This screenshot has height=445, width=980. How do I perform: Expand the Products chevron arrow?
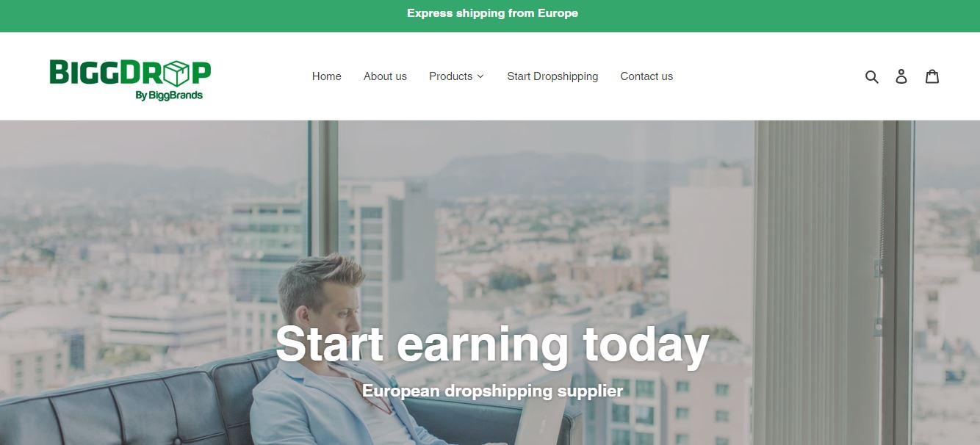coord(480,76)
